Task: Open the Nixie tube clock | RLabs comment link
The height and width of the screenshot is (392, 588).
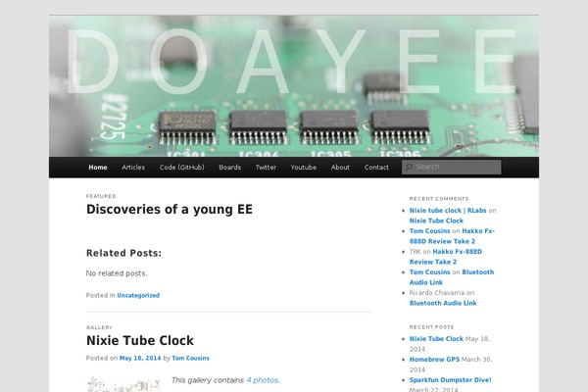Action: tap(448, 211)
